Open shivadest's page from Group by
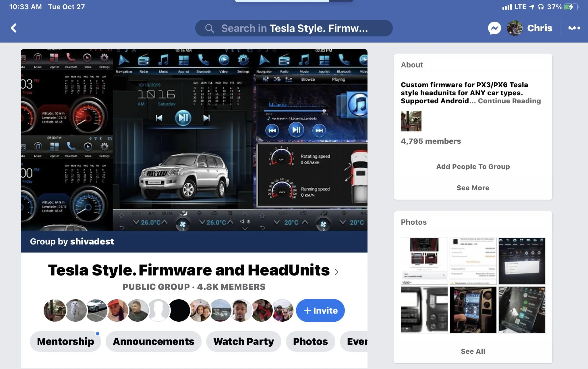Viewport: 588px width, 369px height. coord(92,242)
